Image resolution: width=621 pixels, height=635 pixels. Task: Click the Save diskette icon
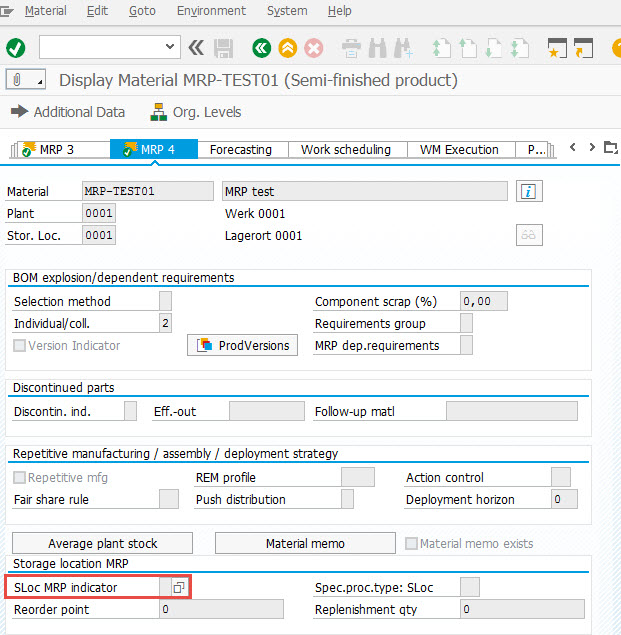(223, 48)
